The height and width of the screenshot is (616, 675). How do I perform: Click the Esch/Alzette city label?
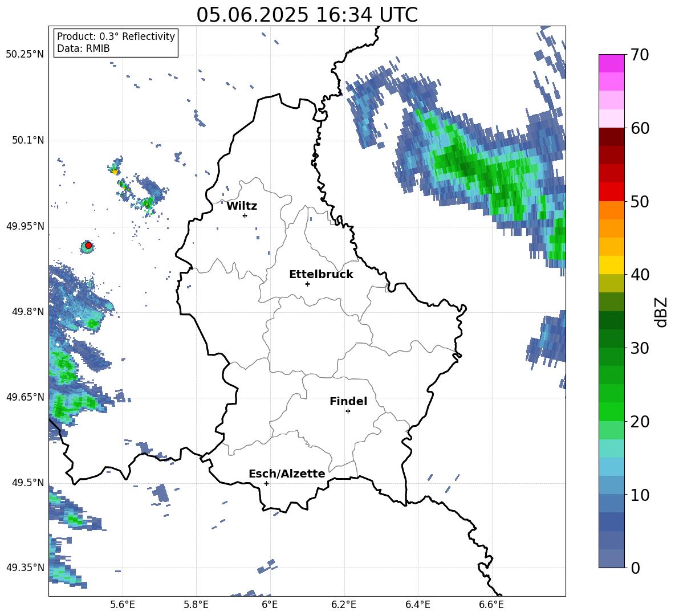(287, 474)
